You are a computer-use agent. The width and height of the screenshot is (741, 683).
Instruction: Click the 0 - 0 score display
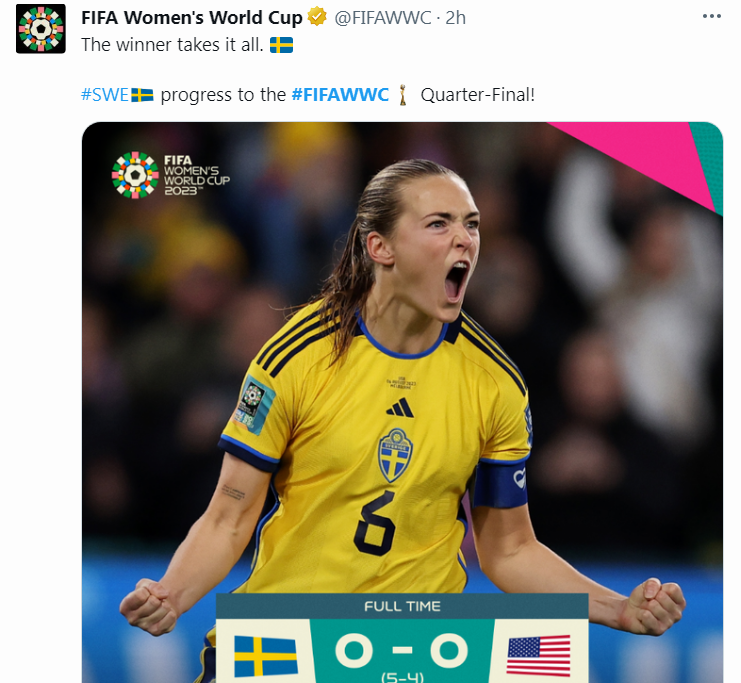tap(402, 651)
